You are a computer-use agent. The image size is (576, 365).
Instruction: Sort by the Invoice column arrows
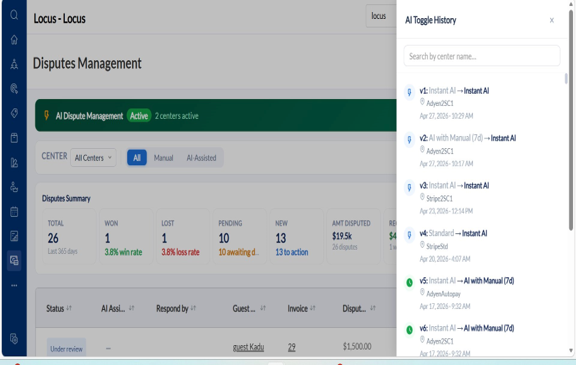point(313,308)
